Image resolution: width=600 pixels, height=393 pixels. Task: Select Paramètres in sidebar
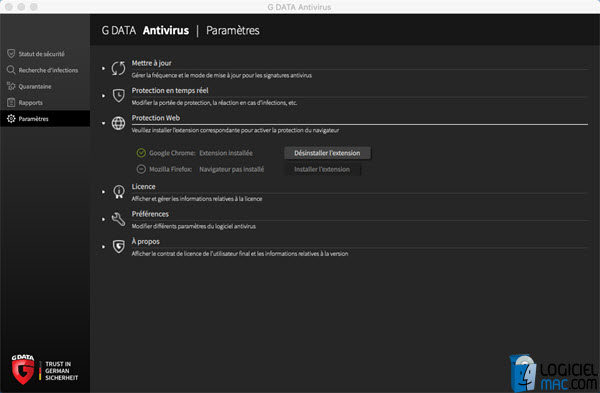(x=45, y=119)
